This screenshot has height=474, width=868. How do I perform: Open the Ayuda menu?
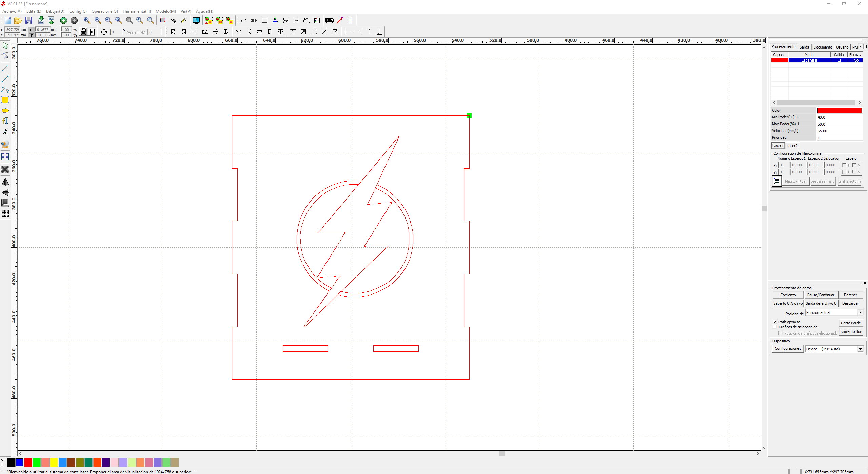point(204,11)
